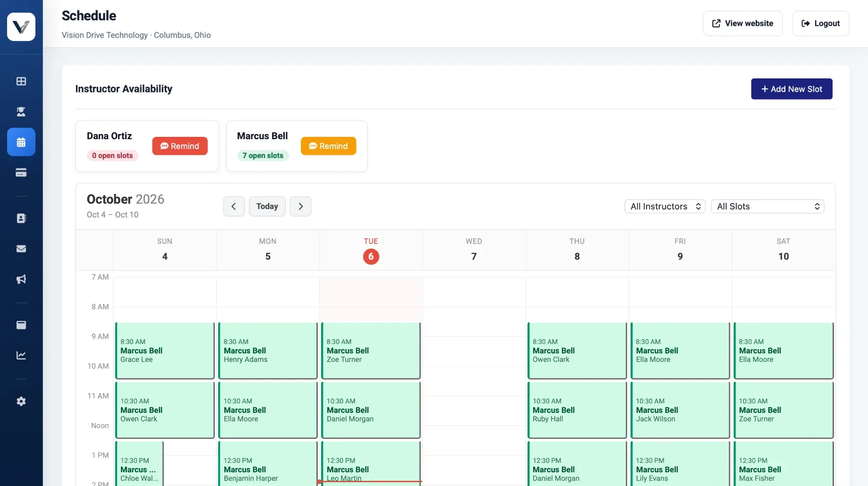Go to next week with right chevron

point(300,206)
